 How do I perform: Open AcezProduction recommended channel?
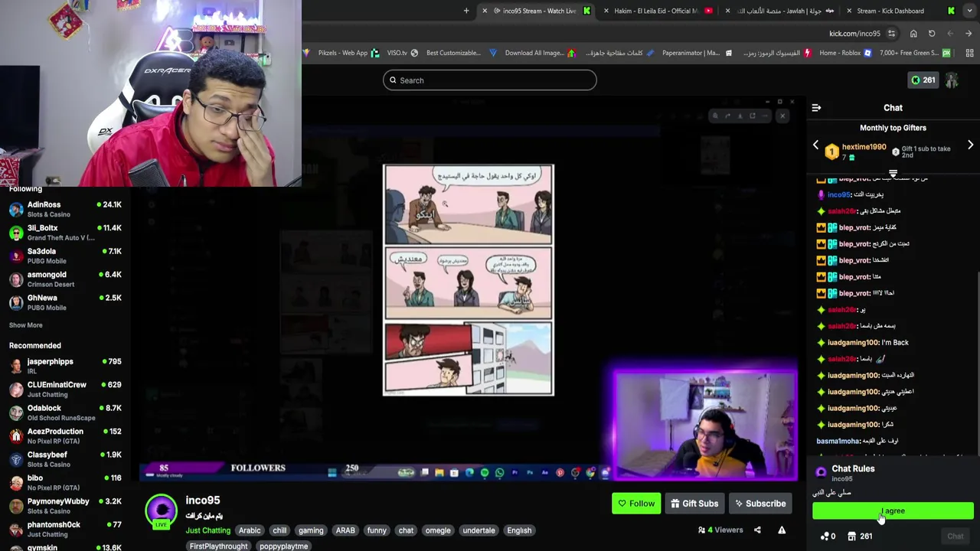(x=65, y=435)
